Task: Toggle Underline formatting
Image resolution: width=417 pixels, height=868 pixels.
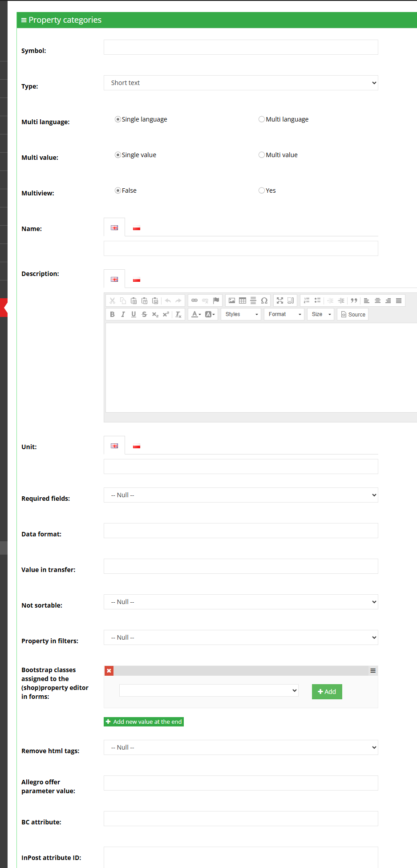Action: coord(134,314)
